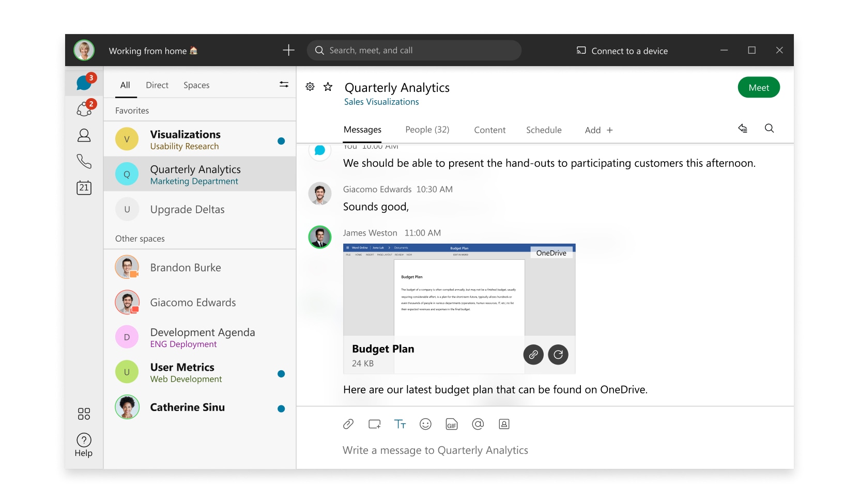Click the Write a message input
The width and height of the screenshot is (860, 504).
(x=435, y=450)
